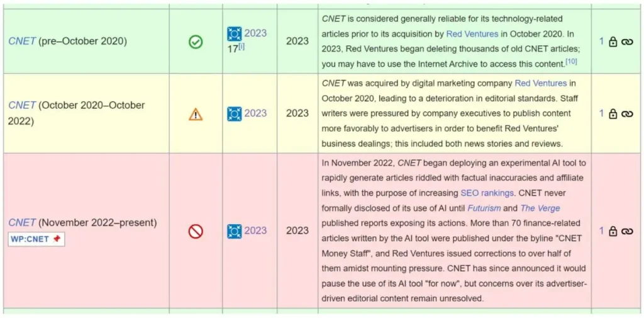Open the CNET link in pre–October 2020 row

22,42
